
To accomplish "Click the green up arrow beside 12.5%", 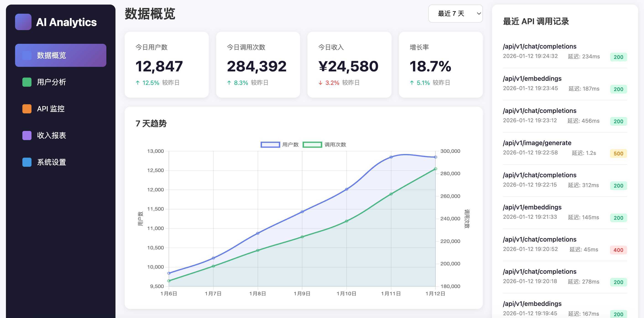I will click(x=138, y=83).
